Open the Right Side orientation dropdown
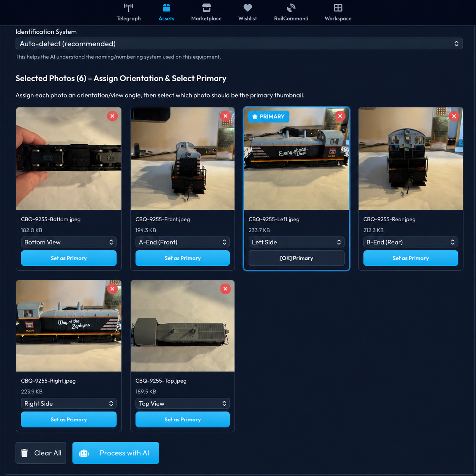 [69, 403]
